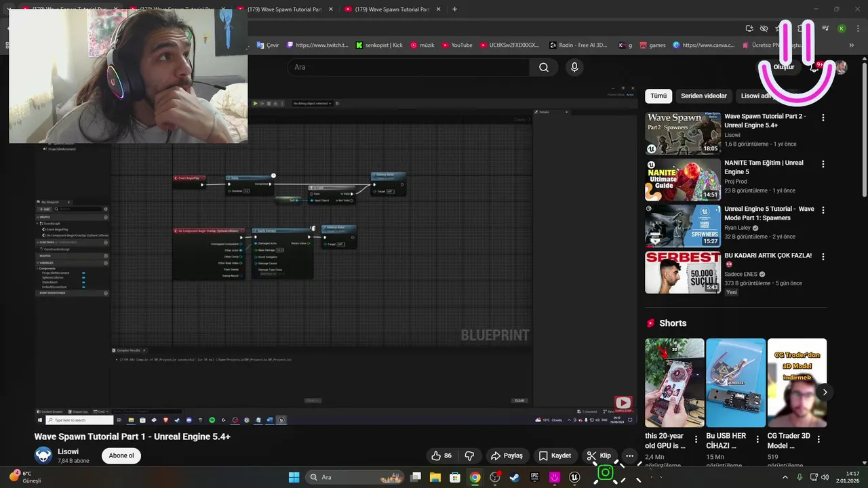Screen dimensions: 868x488
Task: Show next Shorts with arrow button
Action: [x=825, y=392]
